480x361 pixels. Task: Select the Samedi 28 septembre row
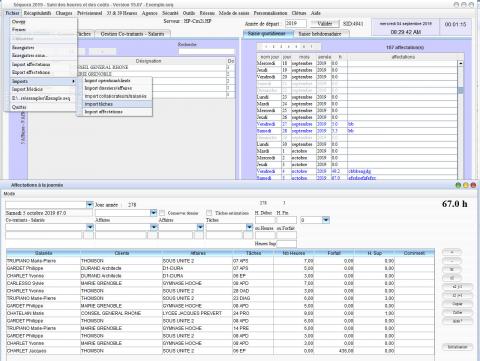(357, 131)
